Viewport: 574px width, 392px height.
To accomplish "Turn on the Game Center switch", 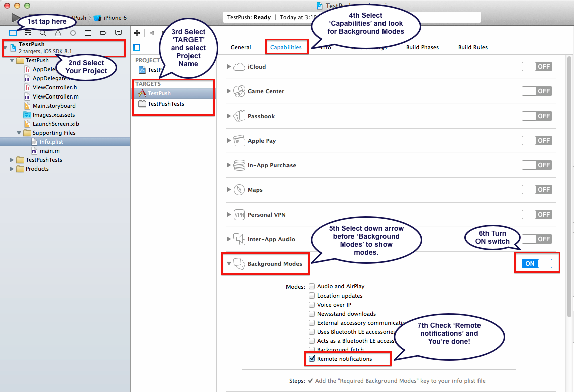I will pos(537,91).
